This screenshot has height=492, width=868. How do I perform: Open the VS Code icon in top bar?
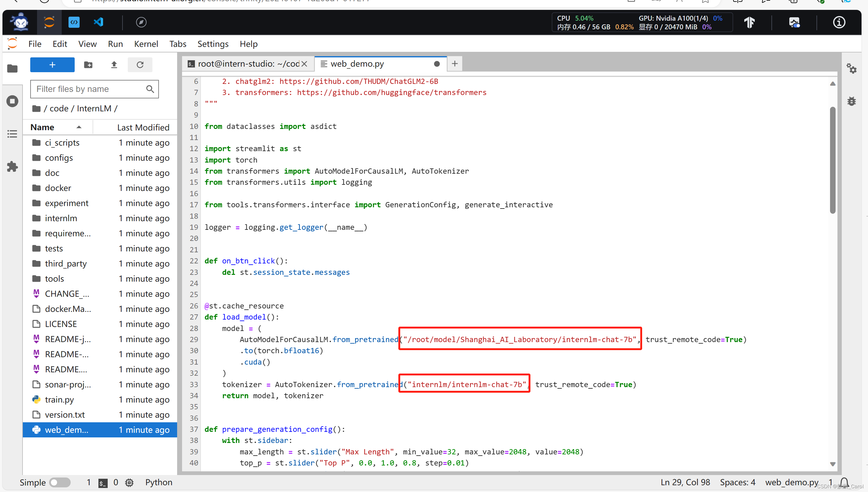pyautogui.click(x=98, y=22)
